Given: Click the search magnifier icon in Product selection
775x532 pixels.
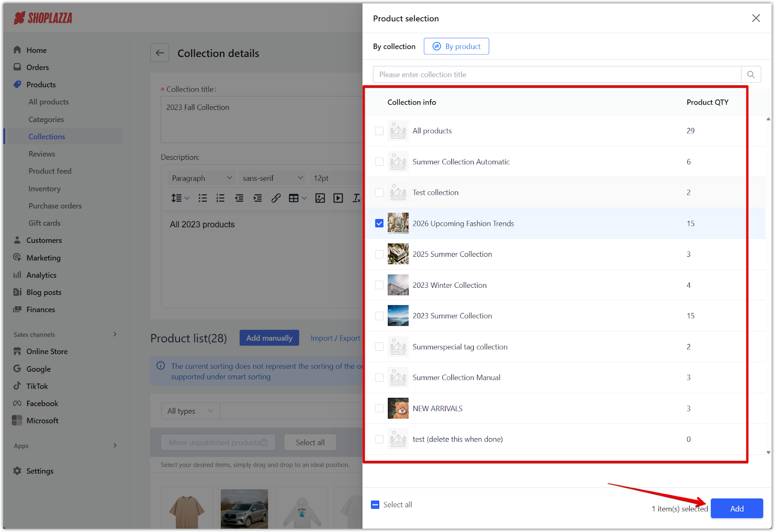Looking at the screenshot, I should (x=751, y=75).
